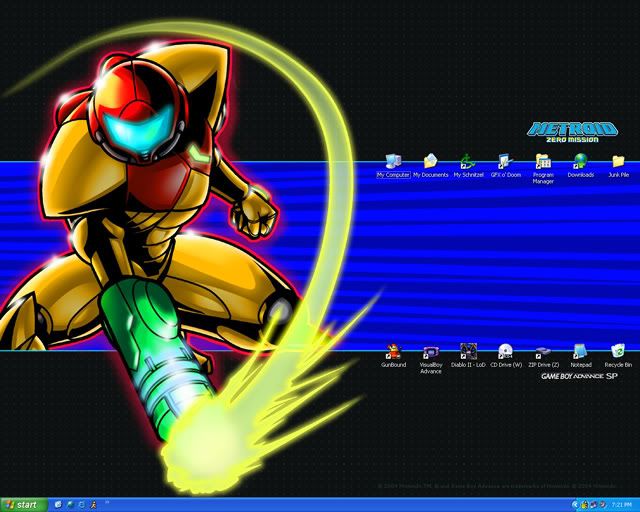The image size is (640, 512).
Task: Click the taskbar clock showing 7:21 PM
Action: (622, 505)
